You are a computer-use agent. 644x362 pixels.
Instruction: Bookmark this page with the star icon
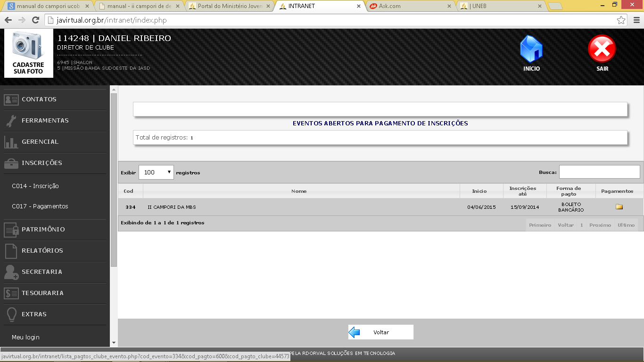(x=621, y=20)
